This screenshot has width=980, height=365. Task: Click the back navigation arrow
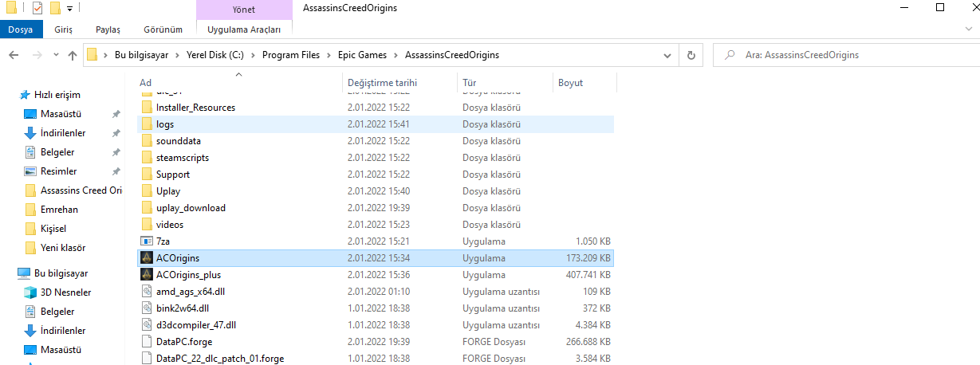(x=14, y=56)
